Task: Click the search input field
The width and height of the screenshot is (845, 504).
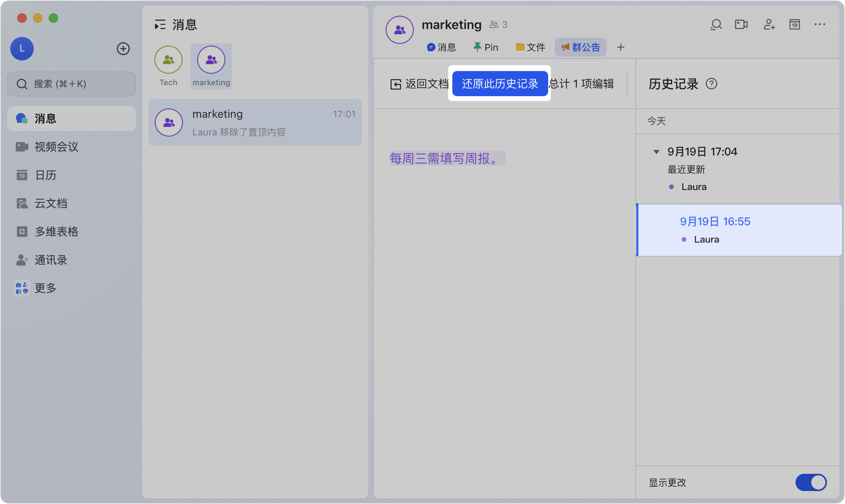Action: point(71,84)
